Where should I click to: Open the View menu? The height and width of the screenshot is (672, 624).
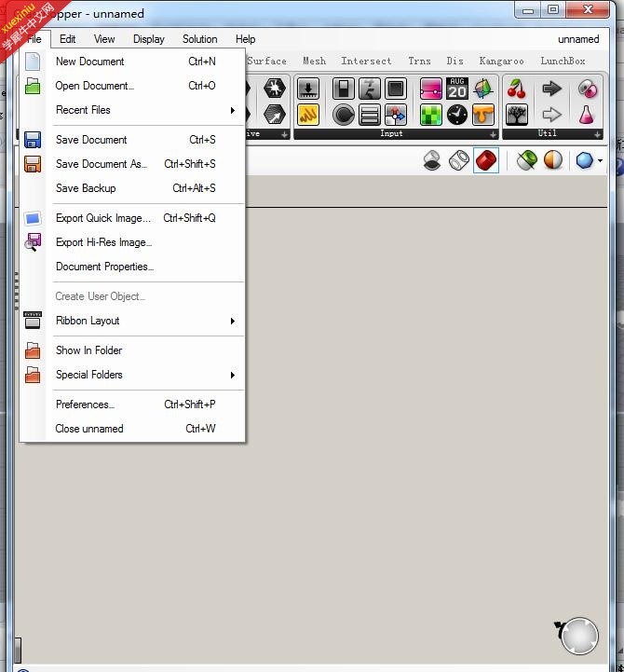coord(104,39)
